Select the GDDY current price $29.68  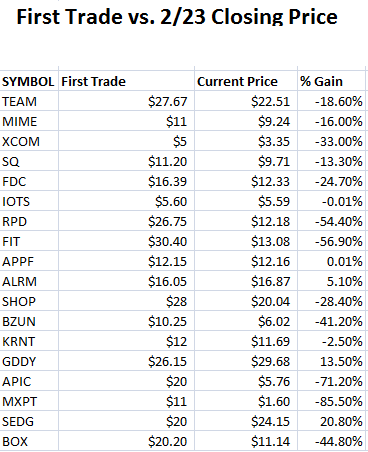[x=246, y=361]
